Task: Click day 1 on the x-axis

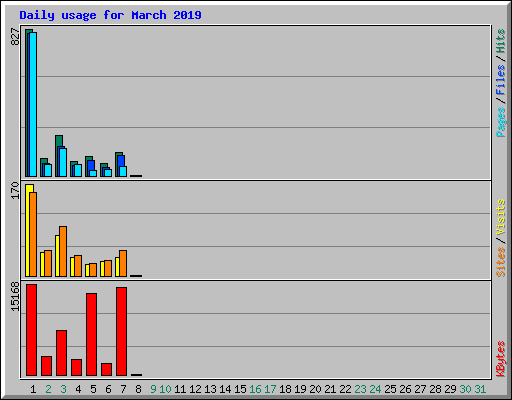Action: 33,389
